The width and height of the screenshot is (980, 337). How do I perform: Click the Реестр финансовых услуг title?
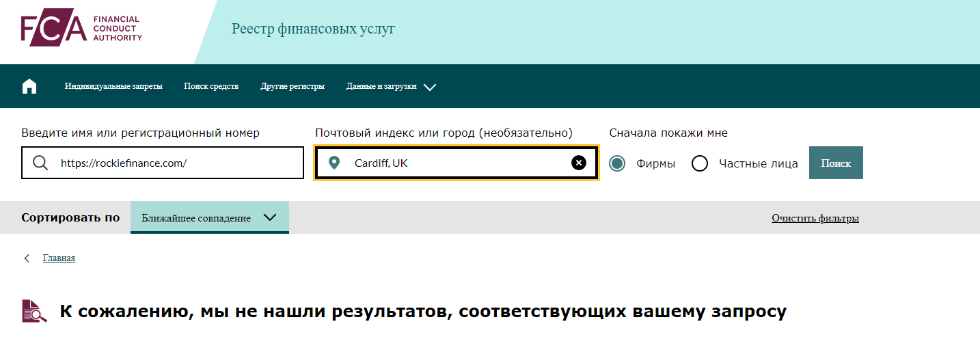click(x=313, y=29)
